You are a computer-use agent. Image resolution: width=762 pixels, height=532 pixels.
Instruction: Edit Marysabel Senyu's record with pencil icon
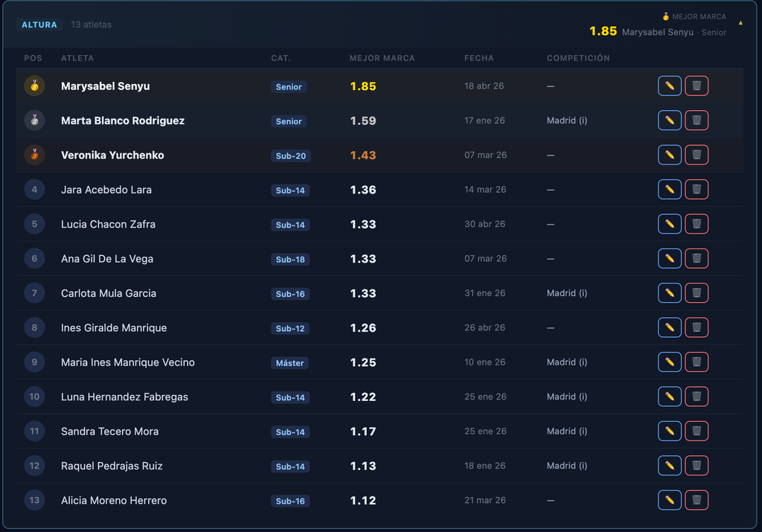point(669,86)
